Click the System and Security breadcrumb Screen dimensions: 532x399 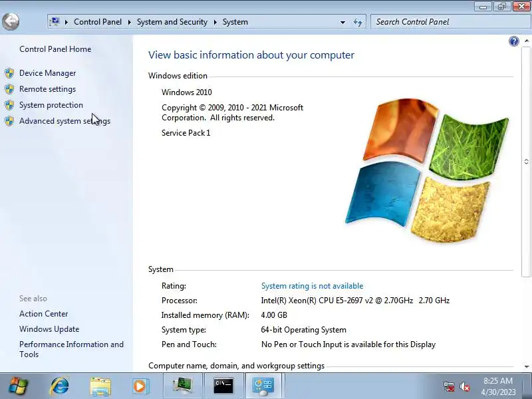point(172,22)
